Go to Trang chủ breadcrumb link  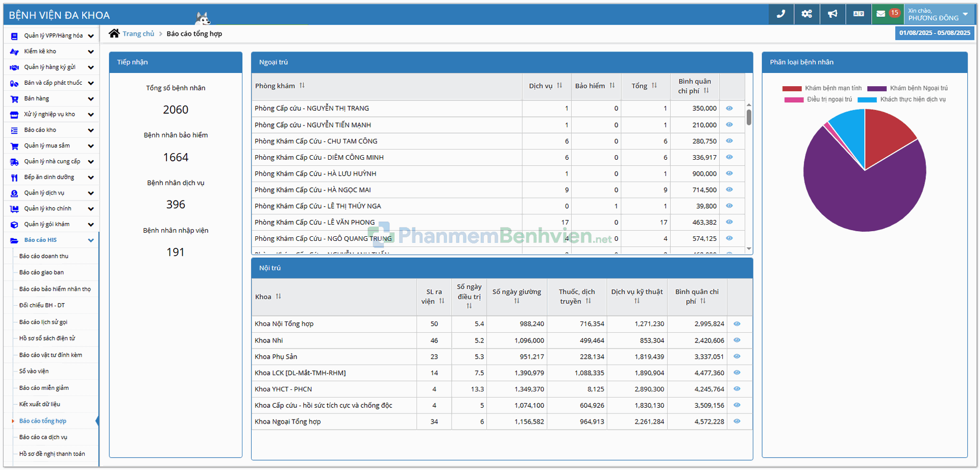click(138, 34)
